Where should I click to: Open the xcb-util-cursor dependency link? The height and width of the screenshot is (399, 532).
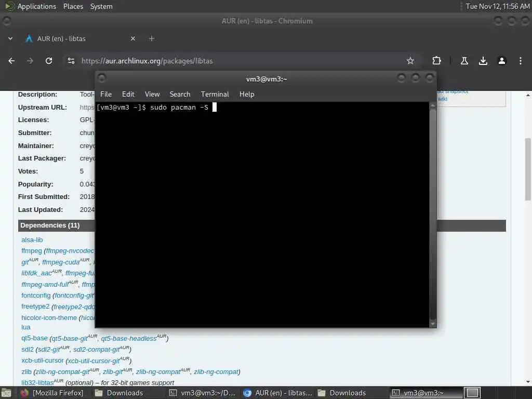click(x=43, y=361)
